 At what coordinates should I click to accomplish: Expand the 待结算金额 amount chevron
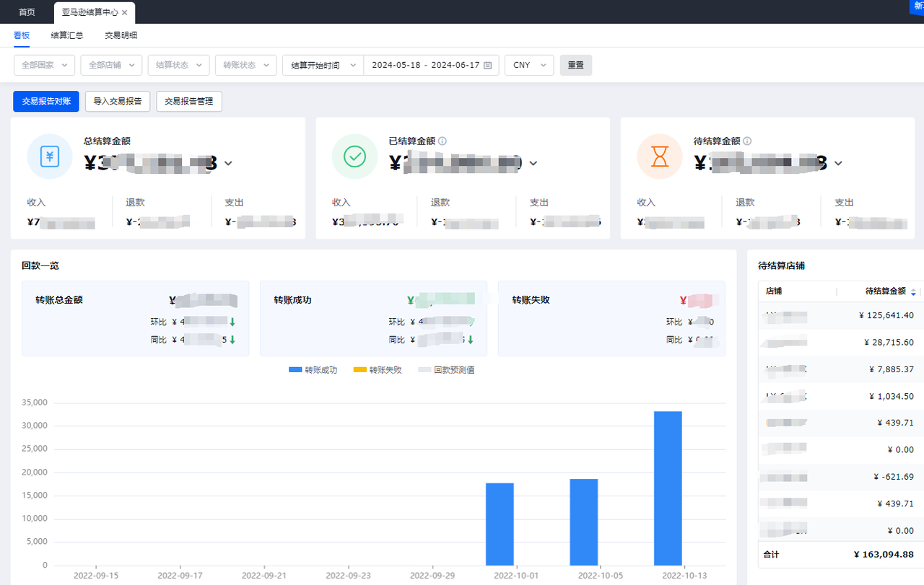(839, 164)
